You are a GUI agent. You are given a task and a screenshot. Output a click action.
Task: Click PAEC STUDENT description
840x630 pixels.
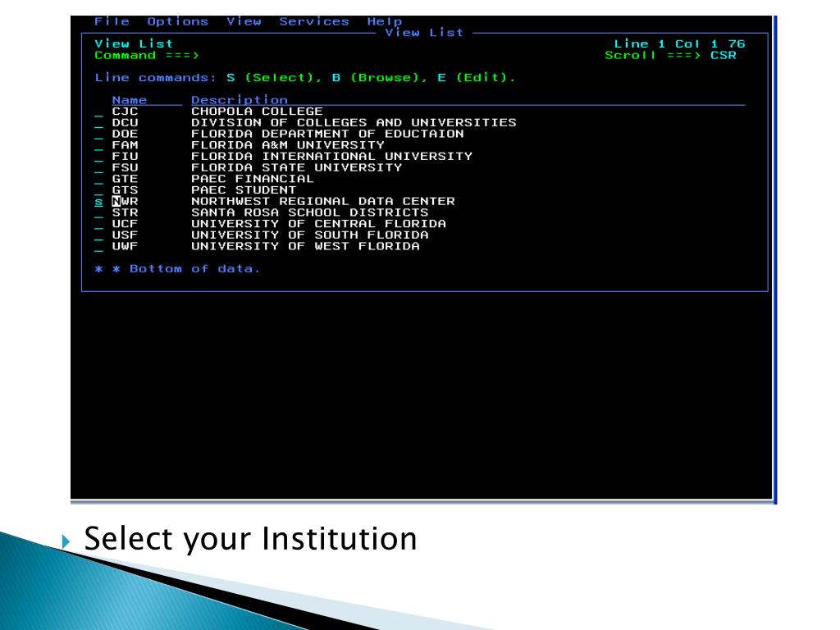click(x=244, y=190)
